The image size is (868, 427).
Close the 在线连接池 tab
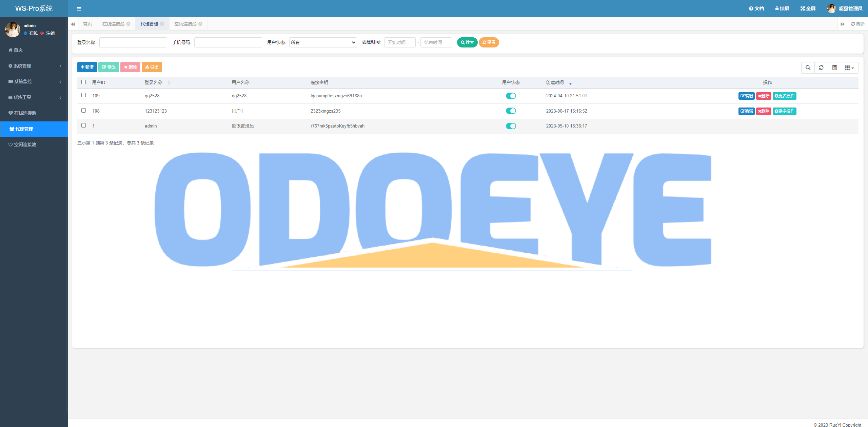pos(129,24)
